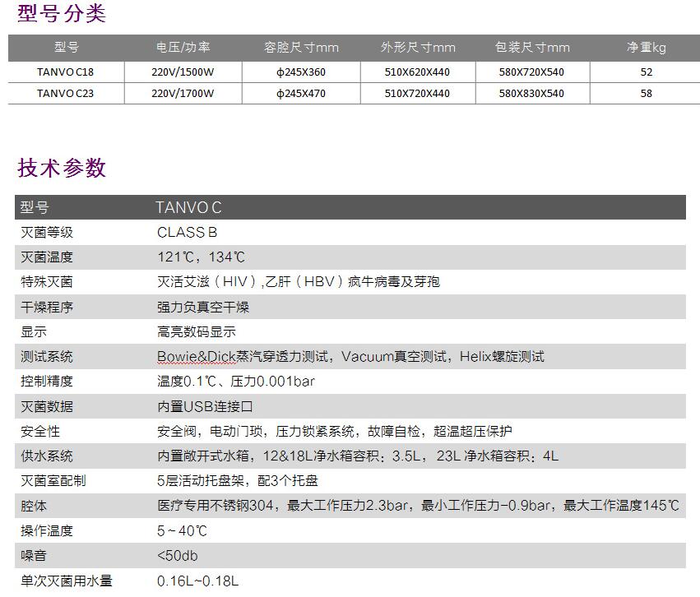Select the 0.16L~0.18L value

click(x=197, y=581)
